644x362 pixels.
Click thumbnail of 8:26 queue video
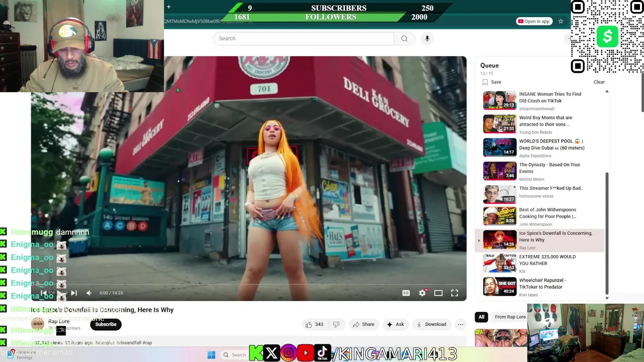click(x=500, y=216)
